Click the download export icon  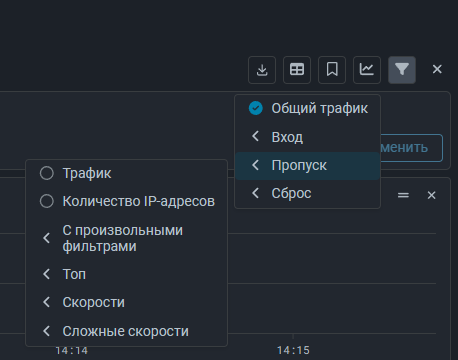262,70
